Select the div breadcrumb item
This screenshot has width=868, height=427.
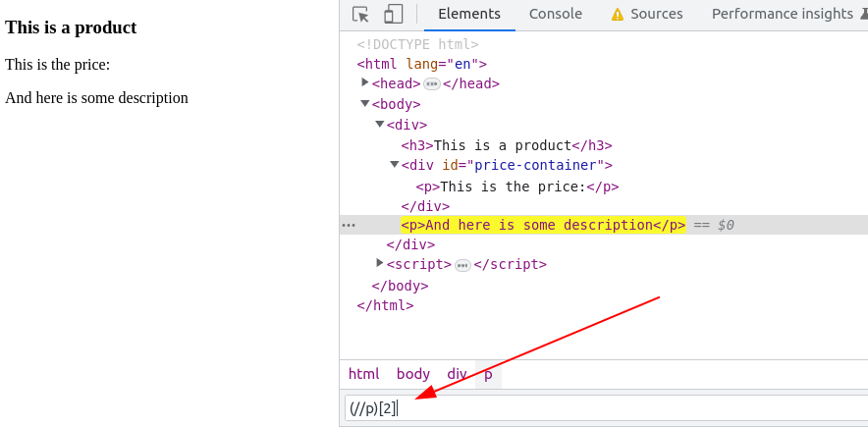(x=457, y=374)
